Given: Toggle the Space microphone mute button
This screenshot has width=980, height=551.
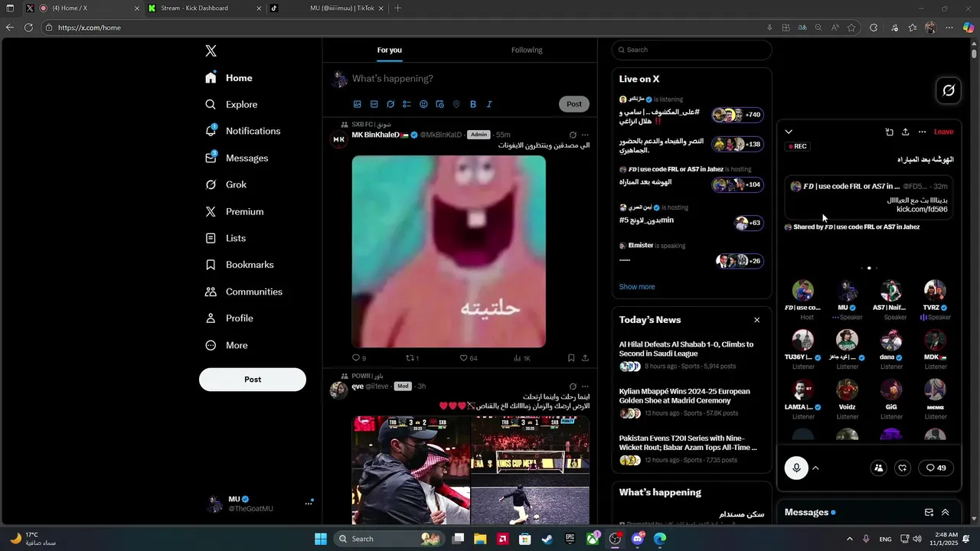Looking at the screenshot, I should 796,468.
